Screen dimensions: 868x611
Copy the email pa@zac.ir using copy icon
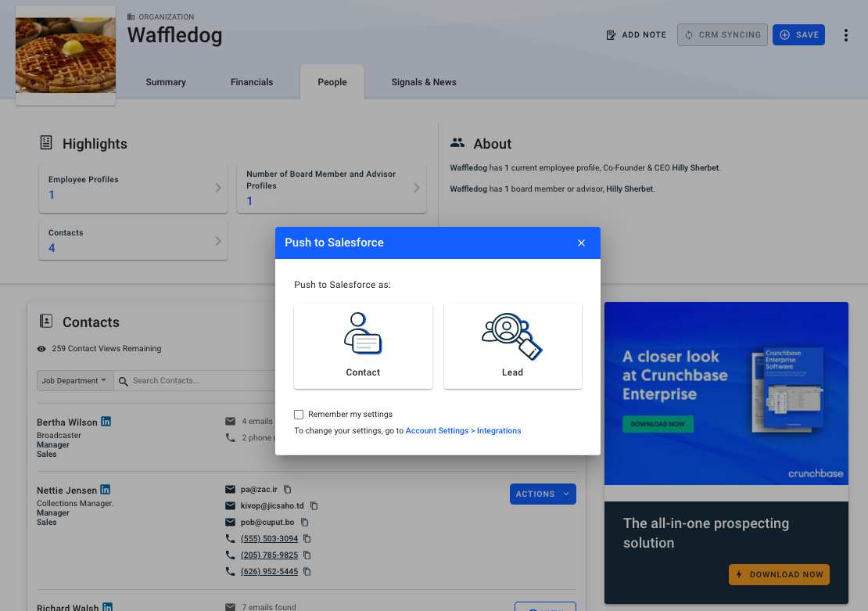click(286, 489)
